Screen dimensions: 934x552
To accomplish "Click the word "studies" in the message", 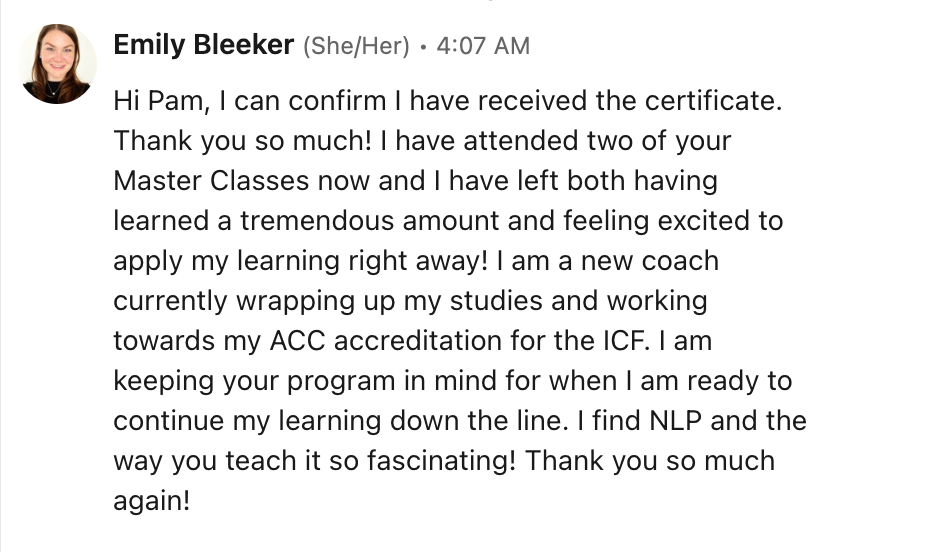I will [496, 301].
